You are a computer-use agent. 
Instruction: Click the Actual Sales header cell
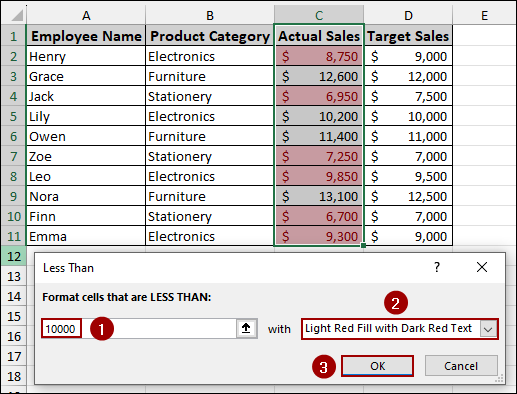[319, 36]
